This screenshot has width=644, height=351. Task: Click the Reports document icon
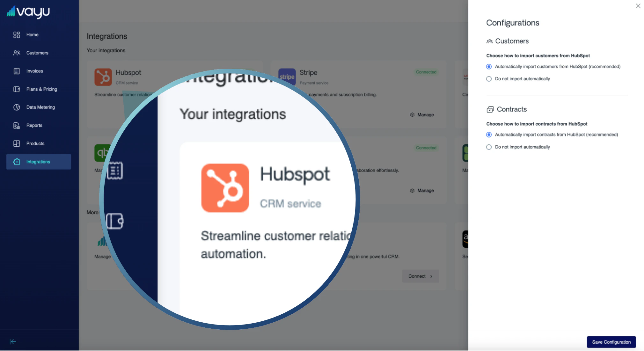pos(17,126)
